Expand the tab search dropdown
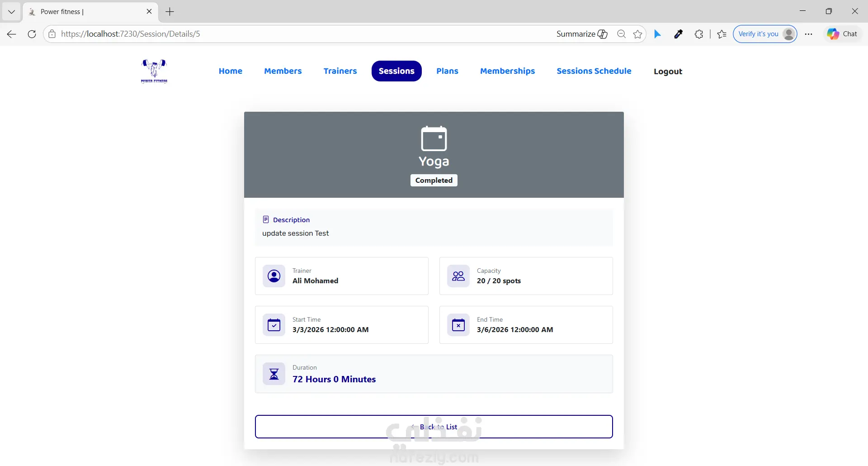The height and width of the screenshot is (466, 868). (11, 12)
